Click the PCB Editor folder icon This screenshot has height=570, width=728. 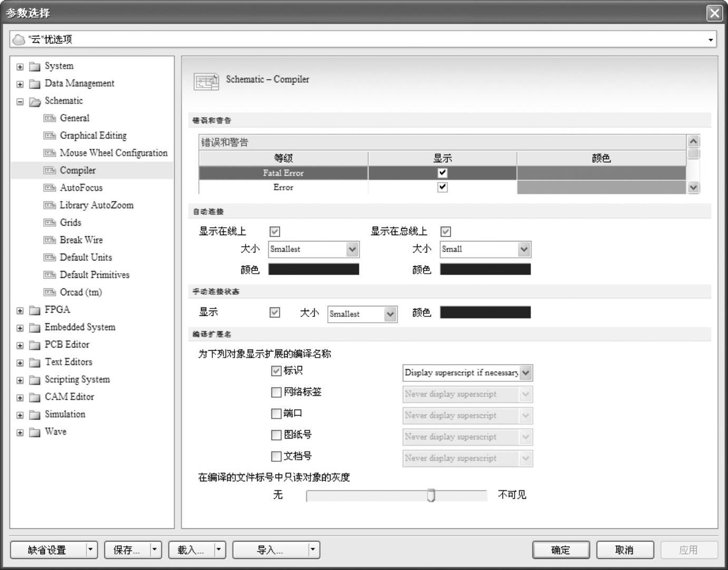(35, 345)
